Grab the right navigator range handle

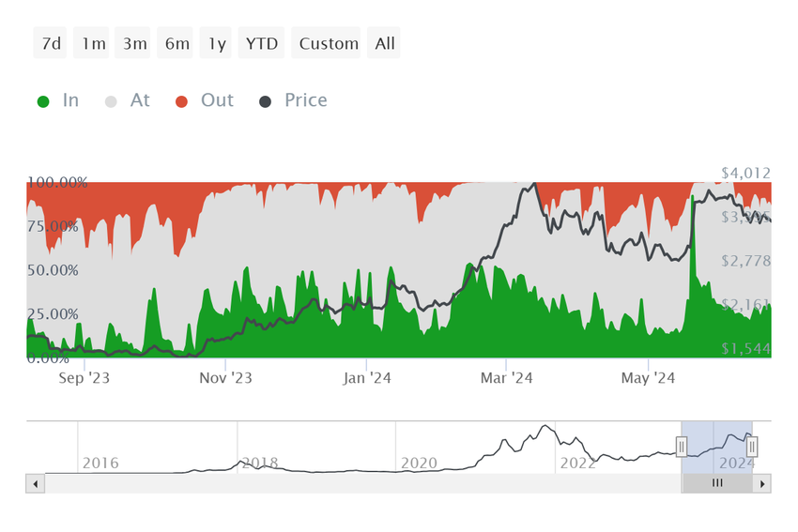tap(752, 447)
